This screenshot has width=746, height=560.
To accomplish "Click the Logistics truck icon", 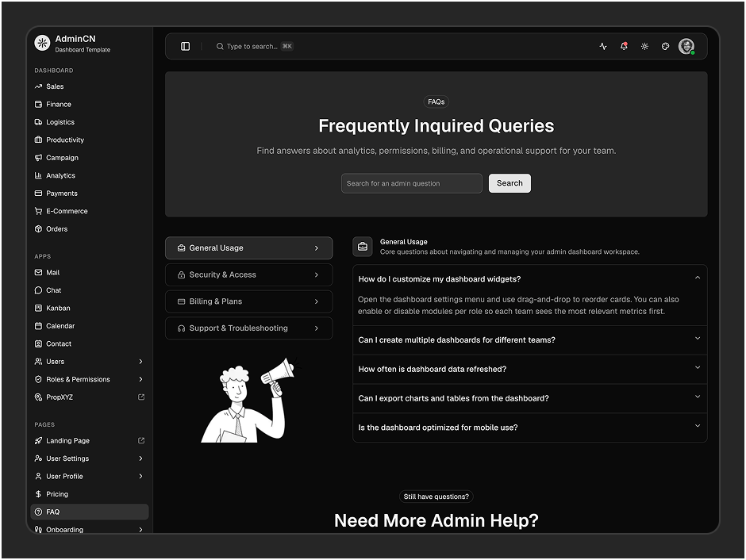I will point(39,122).
